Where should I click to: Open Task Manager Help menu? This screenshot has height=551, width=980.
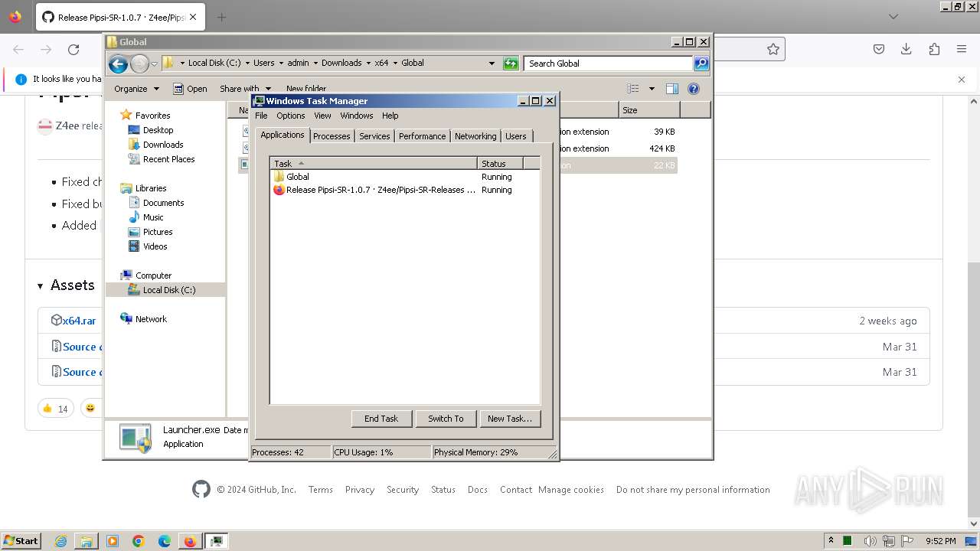tap(390, 116)
